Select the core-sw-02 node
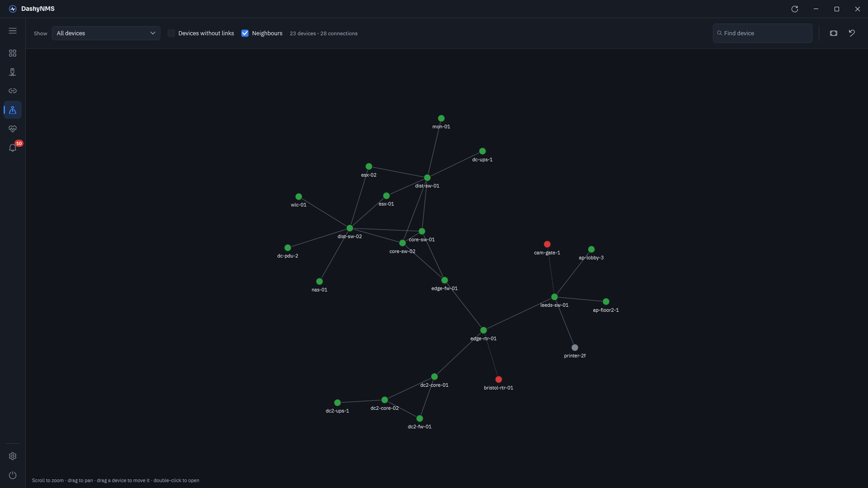This screenshot has width=868, height=488. click(x=402, y=243)
